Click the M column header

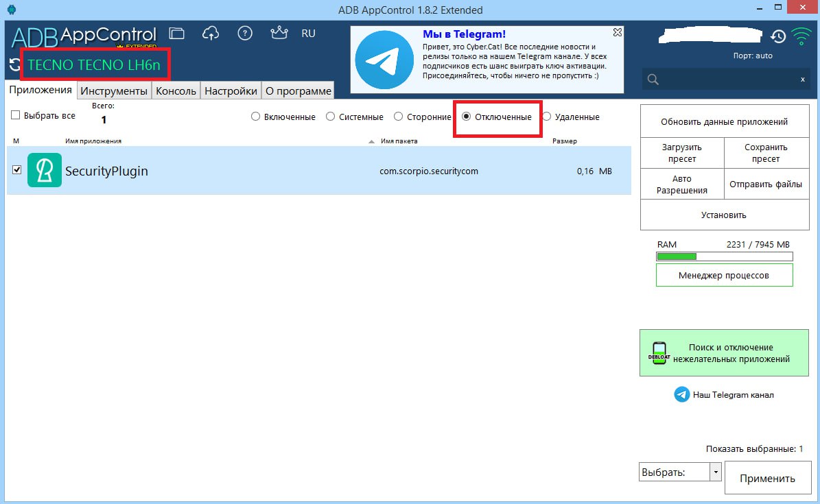click(16, 141)
